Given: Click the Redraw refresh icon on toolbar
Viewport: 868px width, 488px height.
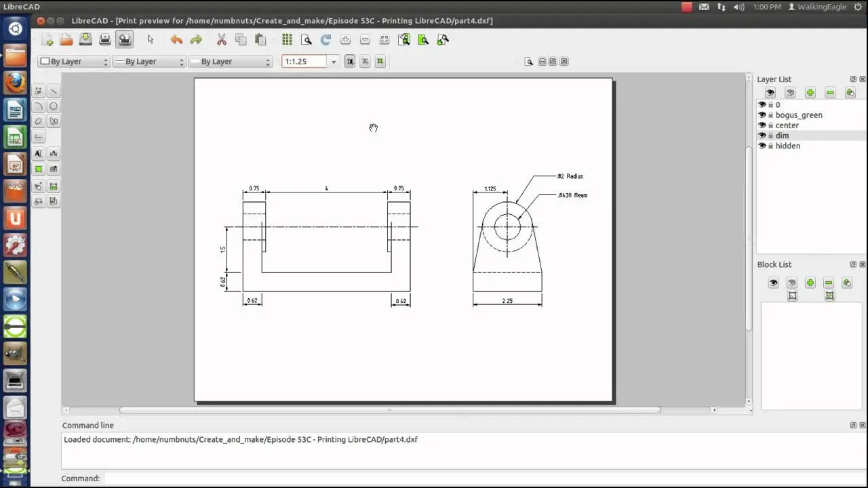Looking at the screenshot, I should pos(325,39).
